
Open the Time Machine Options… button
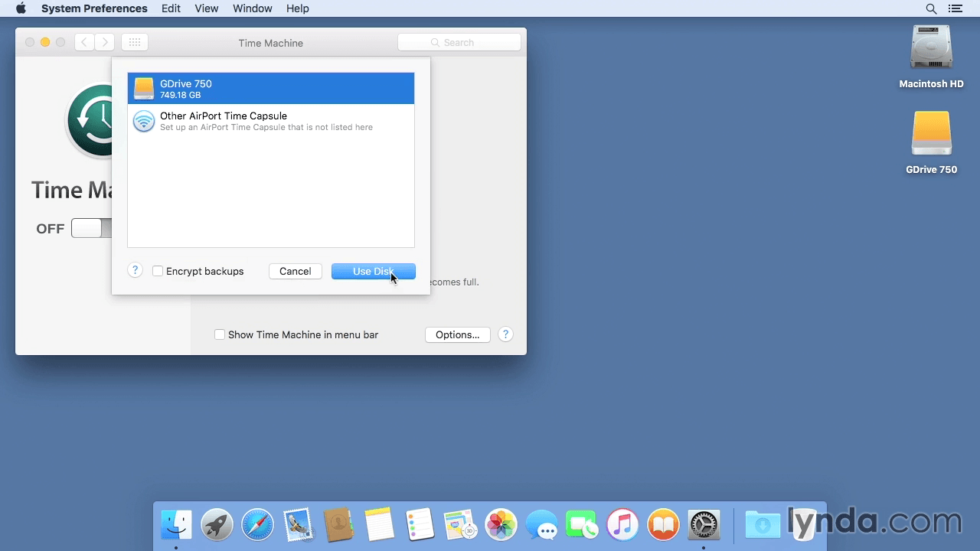(x=457, y=334)
